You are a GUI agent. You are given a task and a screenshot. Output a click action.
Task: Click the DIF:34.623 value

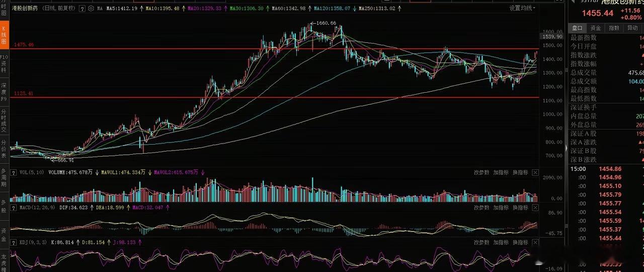click(73, 207)
